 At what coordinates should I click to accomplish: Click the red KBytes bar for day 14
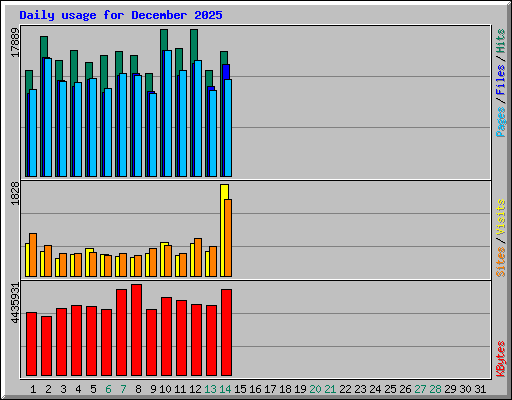coord(226,333)
